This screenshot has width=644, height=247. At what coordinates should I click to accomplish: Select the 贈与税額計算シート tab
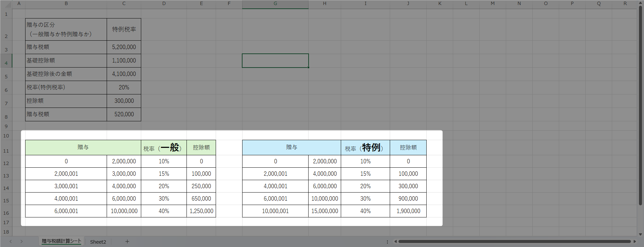(61, 241)
